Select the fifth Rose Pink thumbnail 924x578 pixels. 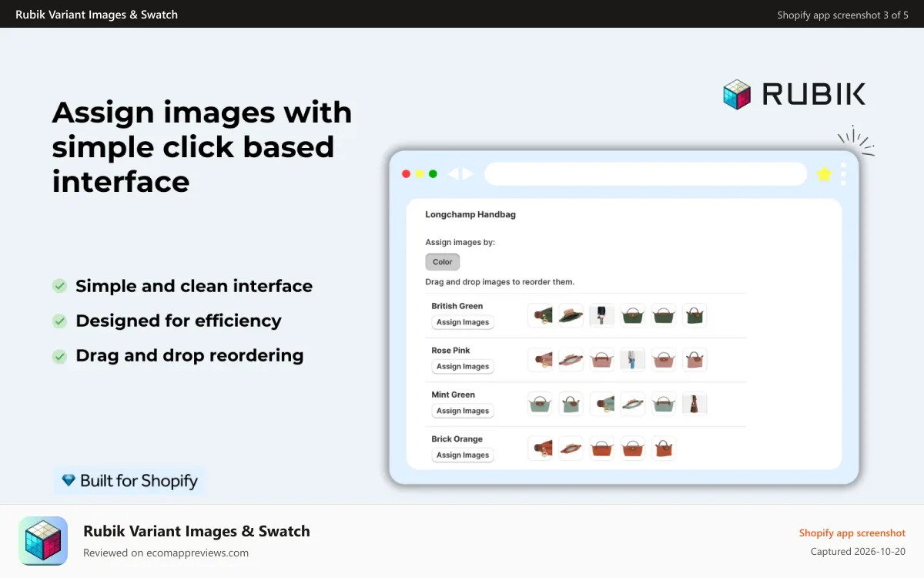(664, 360)
